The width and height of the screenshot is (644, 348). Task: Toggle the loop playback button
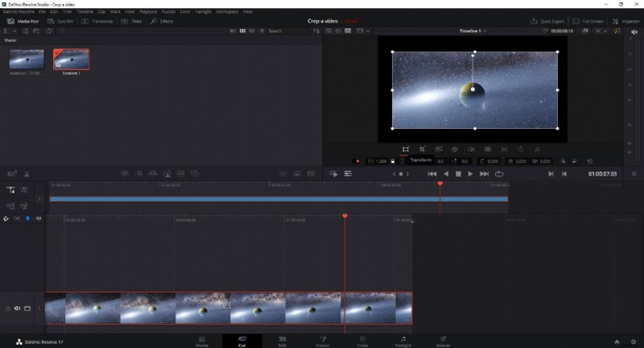[x=499, y=174]
